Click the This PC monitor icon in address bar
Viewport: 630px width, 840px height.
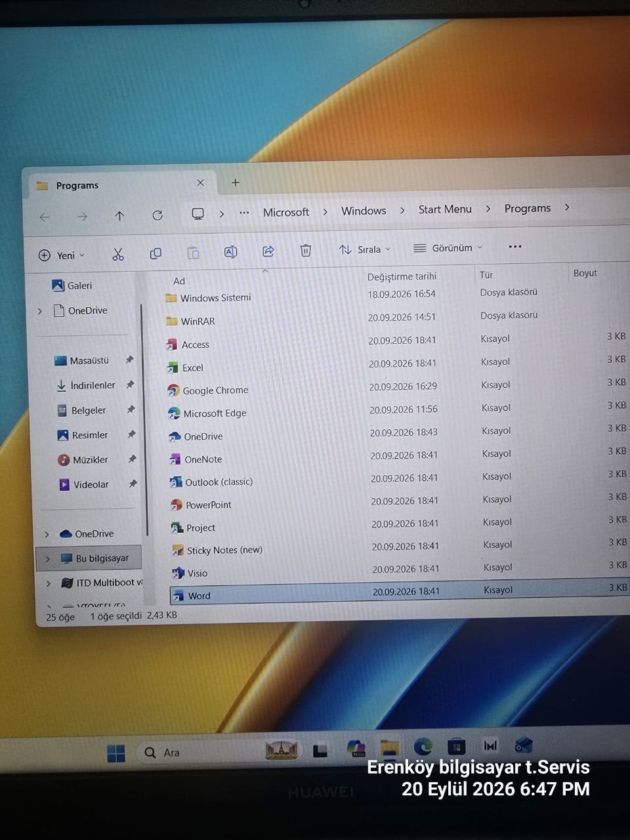[x=198, y=214]
